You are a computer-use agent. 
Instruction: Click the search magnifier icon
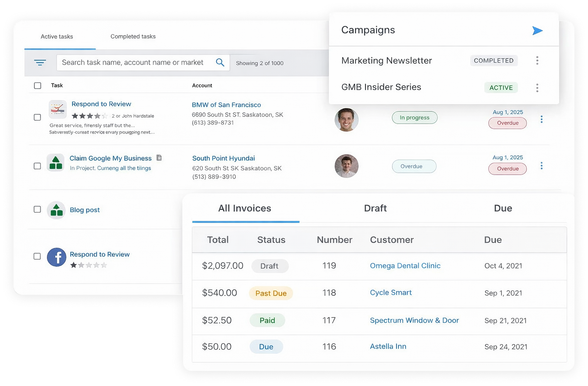(220, 62)
